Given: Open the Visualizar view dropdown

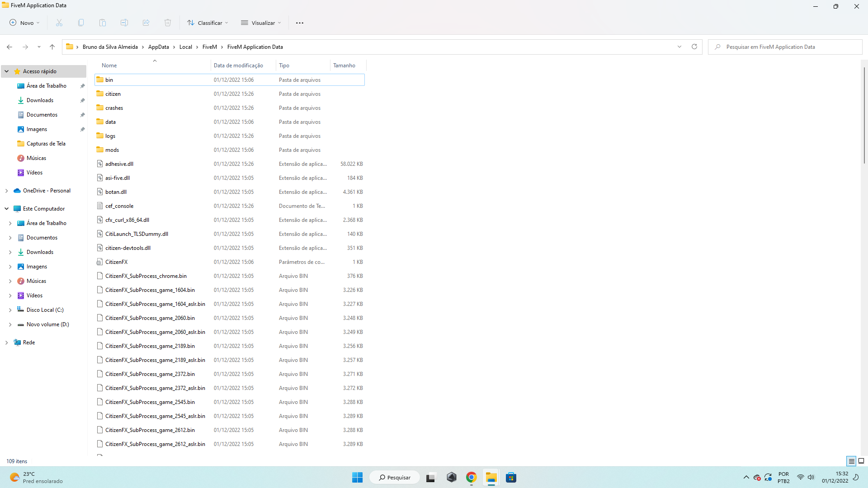Looking at the screenshot, I should point(261,23).
